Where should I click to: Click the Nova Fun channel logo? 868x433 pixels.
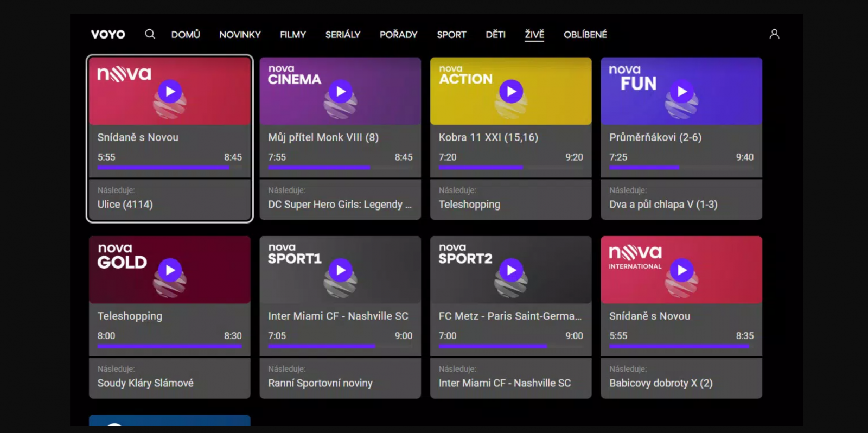click(x=633, y=78)
